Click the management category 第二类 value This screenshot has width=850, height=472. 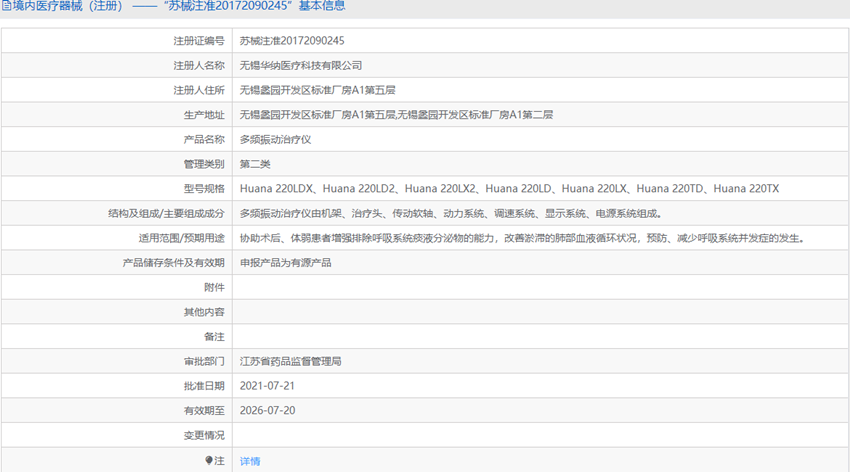coord(255,164)
